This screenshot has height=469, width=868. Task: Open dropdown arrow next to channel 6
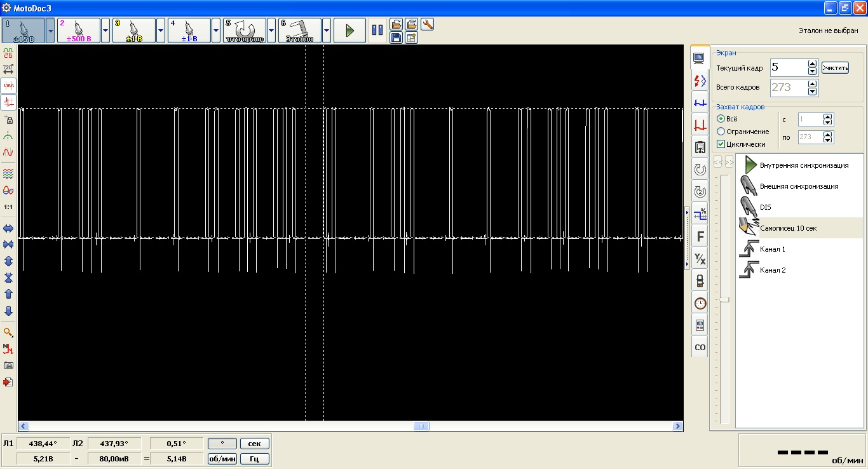coord(327,31)
